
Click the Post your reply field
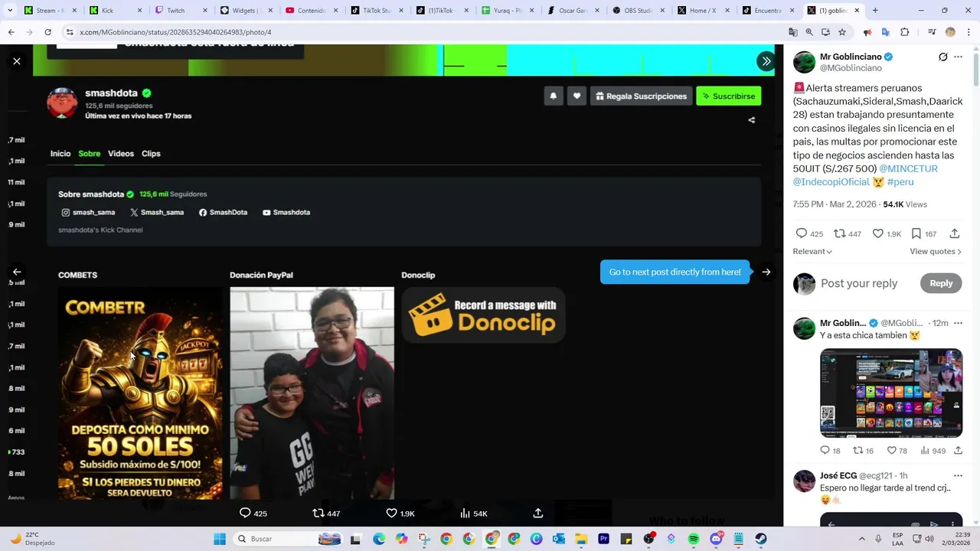tap(859, 283)
